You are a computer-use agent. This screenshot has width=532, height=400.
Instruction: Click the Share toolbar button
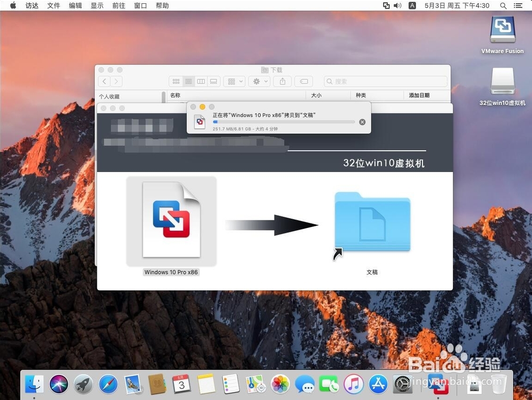[x=282, y=81]
